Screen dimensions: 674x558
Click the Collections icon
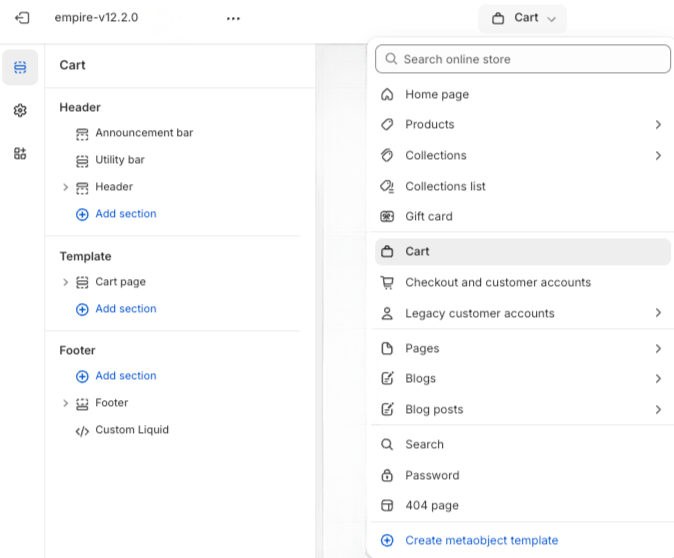(387, 155)
